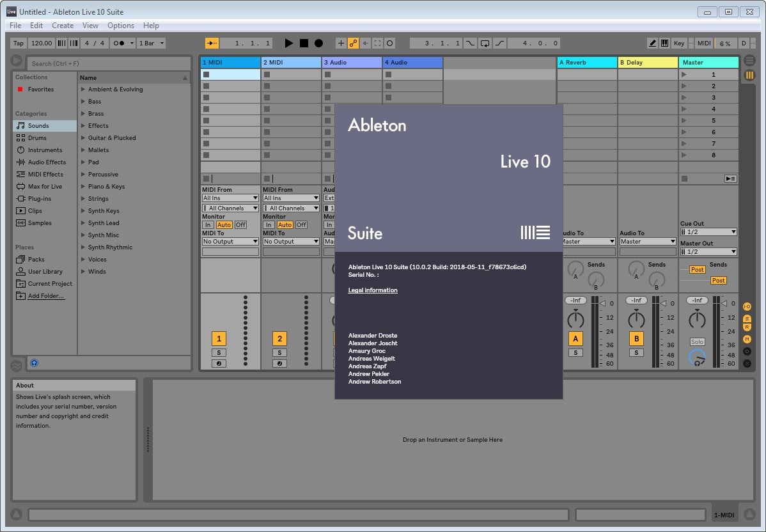The height and width of the screenshot is (532, 766).
Task: Open Current Project in Places
Action: point(45,284)
